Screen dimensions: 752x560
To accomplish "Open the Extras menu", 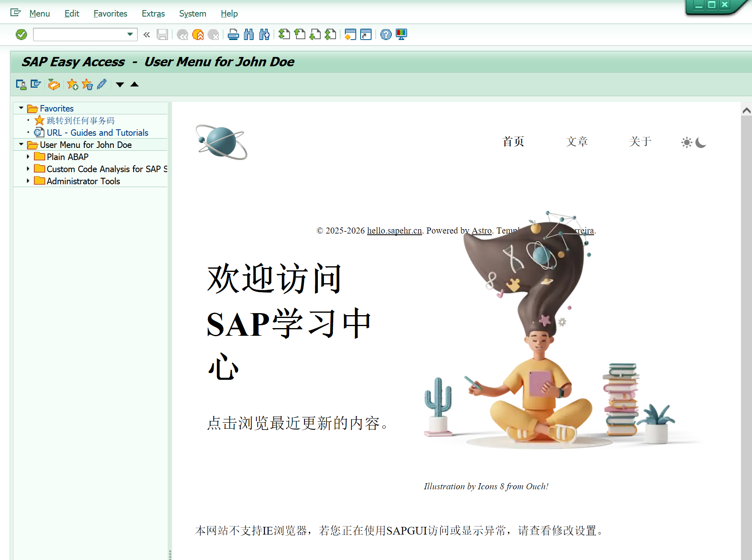I will (153, 14).
